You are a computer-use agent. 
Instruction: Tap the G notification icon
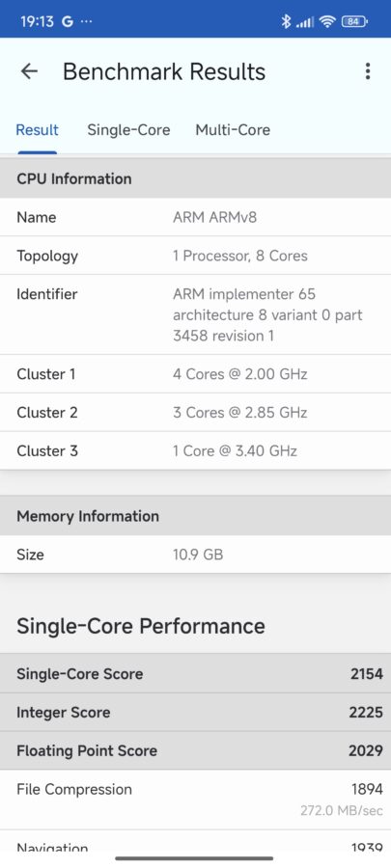(x=68, y=21)
